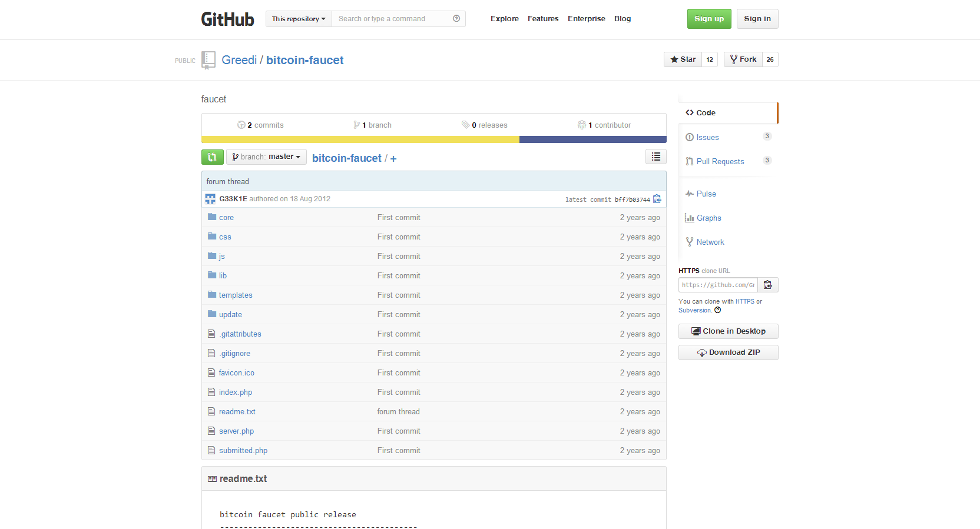Image resolution: width=980 pixels, height=529 pixels.
Task: Click the index.php file icon
Action: pyautogui.click(x=211, y=392)
